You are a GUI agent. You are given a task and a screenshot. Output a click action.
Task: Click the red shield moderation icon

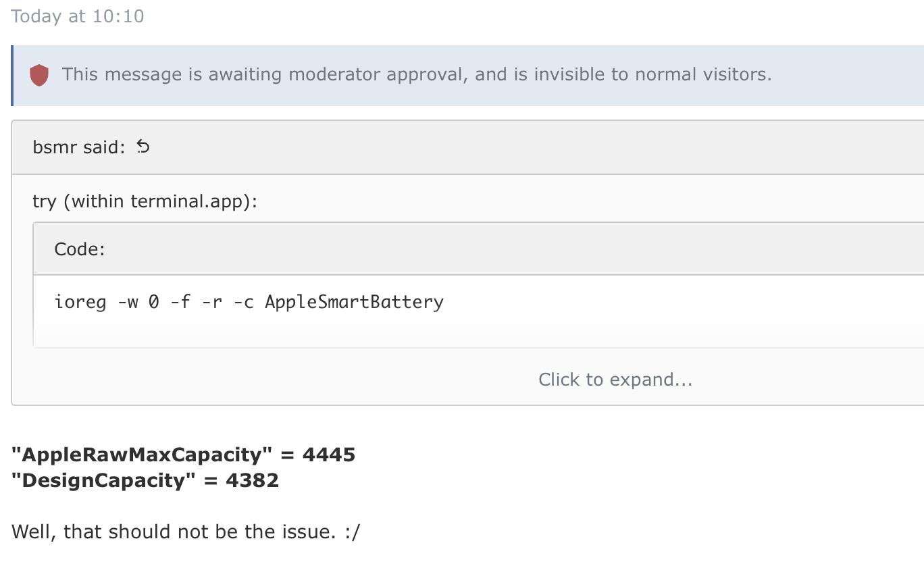[39, 75]
